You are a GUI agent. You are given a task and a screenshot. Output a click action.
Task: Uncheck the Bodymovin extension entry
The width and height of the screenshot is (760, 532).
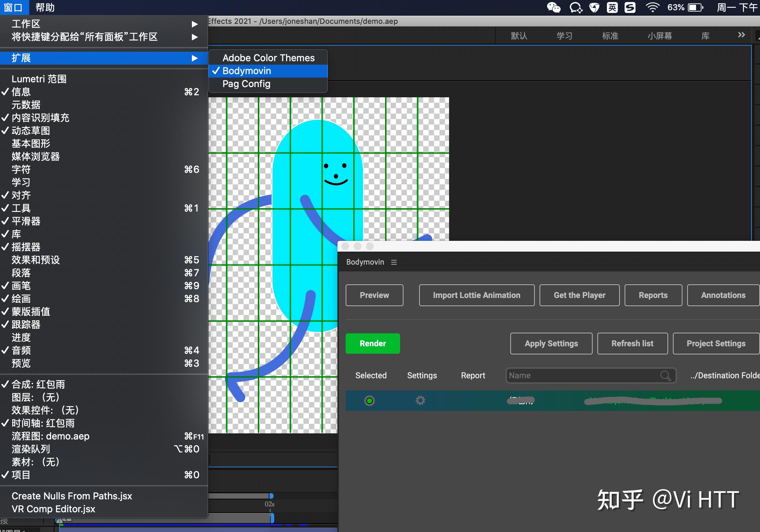(247, 71)
